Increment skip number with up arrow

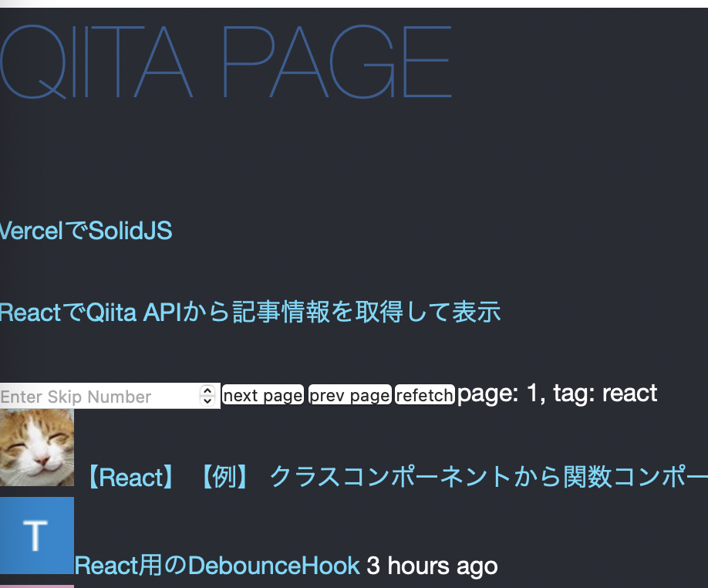click(207, 390)
